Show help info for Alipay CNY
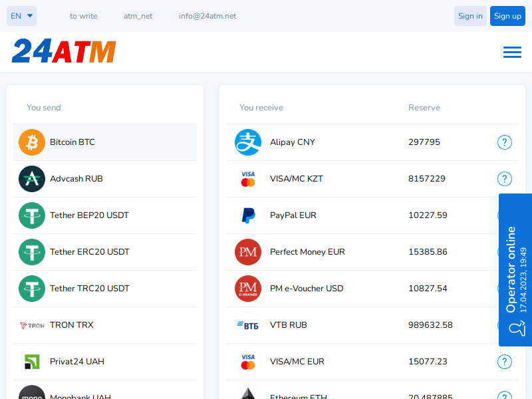532x399 pixels. coord(505,142)
